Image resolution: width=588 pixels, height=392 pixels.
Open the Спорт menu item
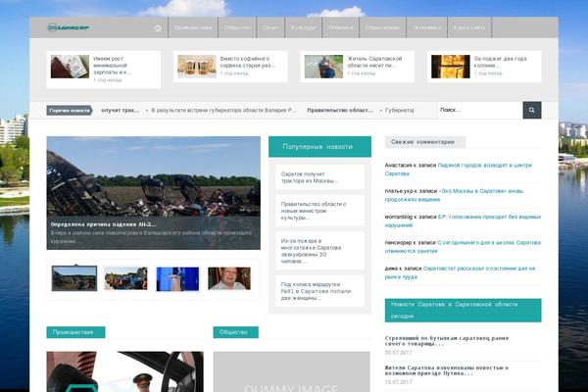pyautogui.click(x=270, y=27)
